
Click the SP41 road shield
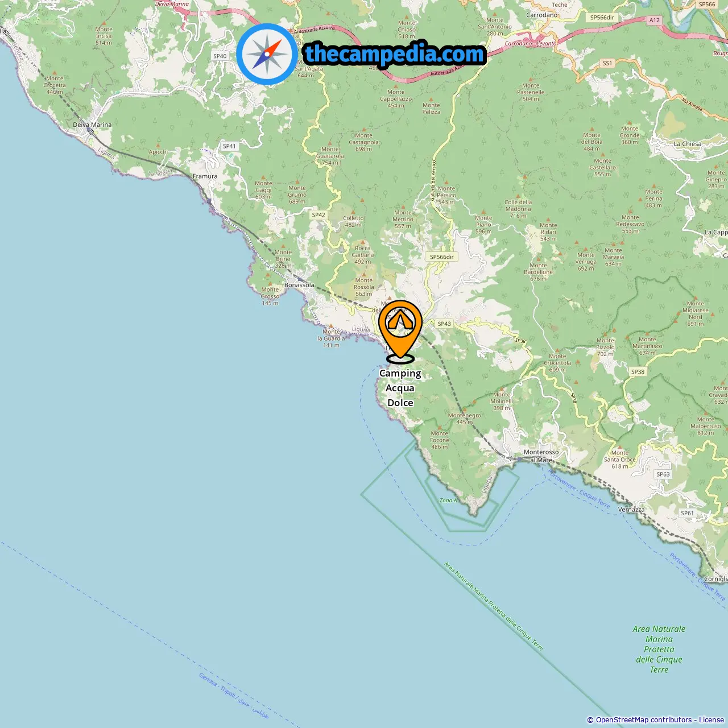click(229, 146)
